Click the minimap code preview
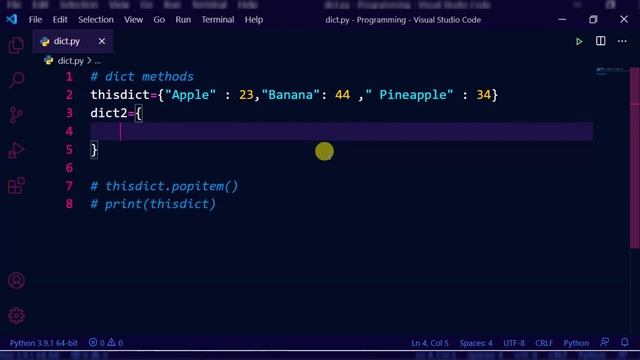Screen dimensions: 640x360 pos(611,71)
